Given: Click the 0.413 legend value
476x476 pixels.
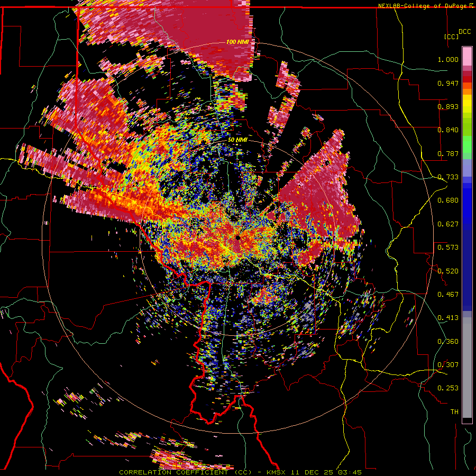Looking at the screenshot, I should pos(448,318).
